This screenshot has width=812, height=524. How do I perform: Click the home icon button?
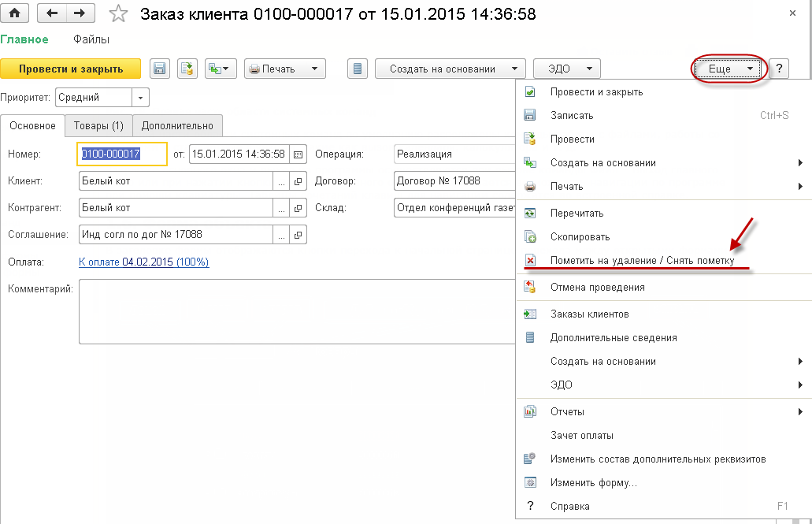coord(14,13)
